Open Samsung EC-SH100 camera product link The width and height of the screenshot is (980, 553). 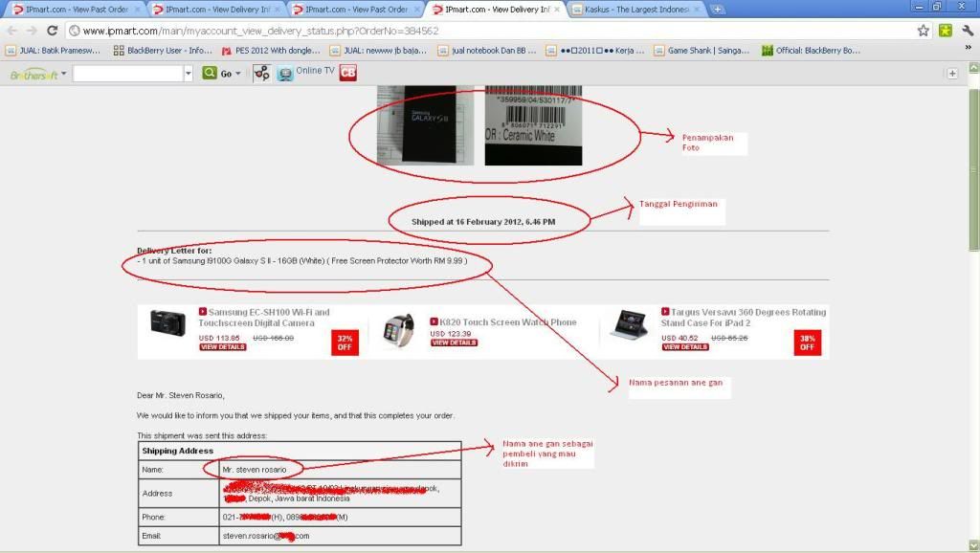[x=264, y=318]
